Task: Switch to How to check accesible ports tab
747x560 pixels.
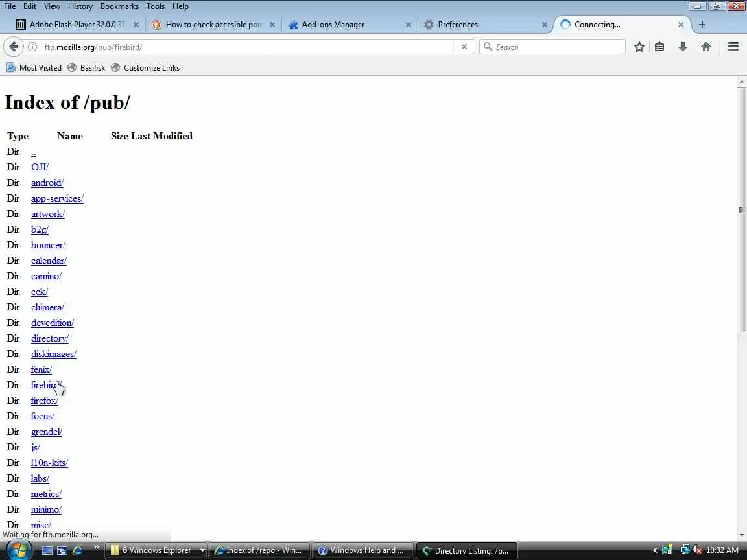Action: coord(213,24)
